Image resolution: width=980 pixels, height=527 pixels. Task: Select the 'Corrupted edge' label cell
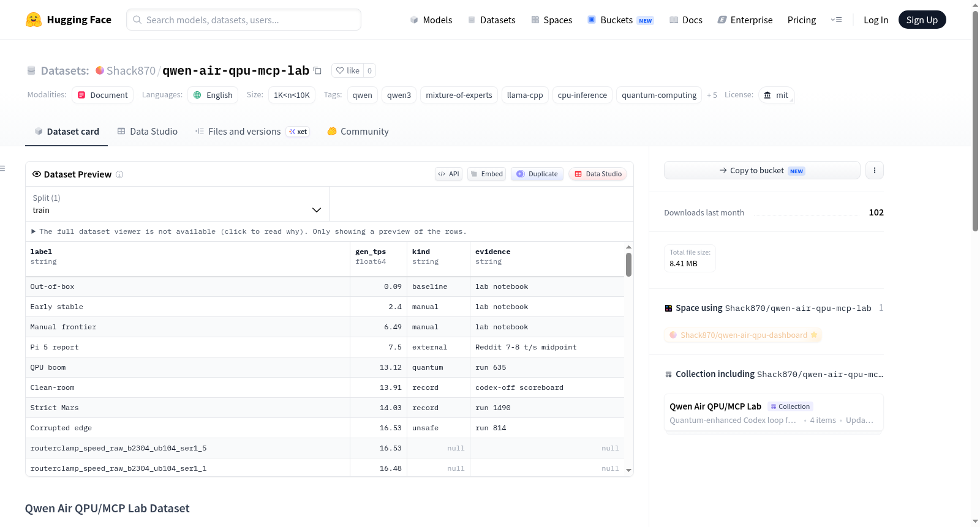point(187,428)
